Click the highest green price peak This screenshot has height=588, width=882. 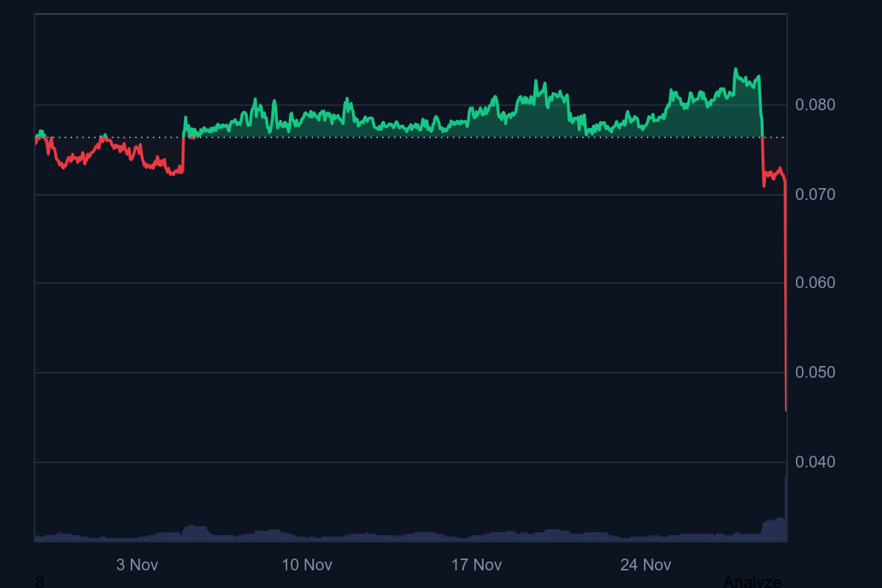[736, 68]
